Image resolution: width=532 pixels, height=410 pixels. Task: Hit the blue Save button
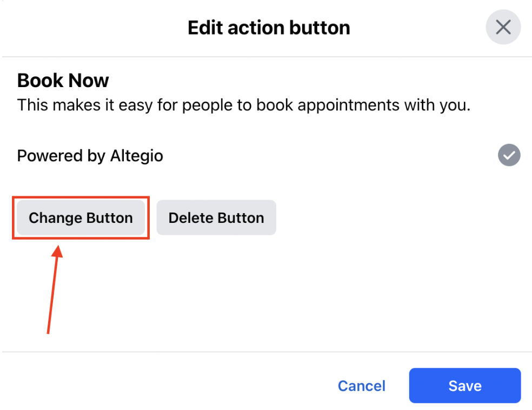click(x=465, y=386)
